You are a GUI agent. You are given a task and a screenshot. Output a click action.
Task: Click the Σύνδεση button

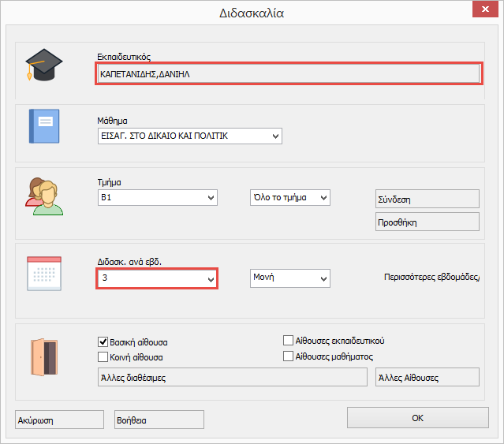(427, 199)
